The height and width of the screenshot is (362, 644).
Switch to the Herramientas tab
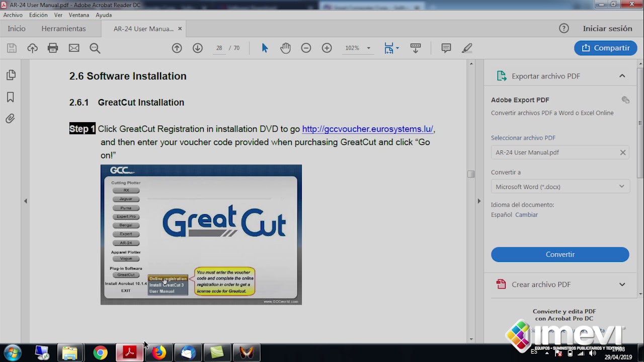63,29
